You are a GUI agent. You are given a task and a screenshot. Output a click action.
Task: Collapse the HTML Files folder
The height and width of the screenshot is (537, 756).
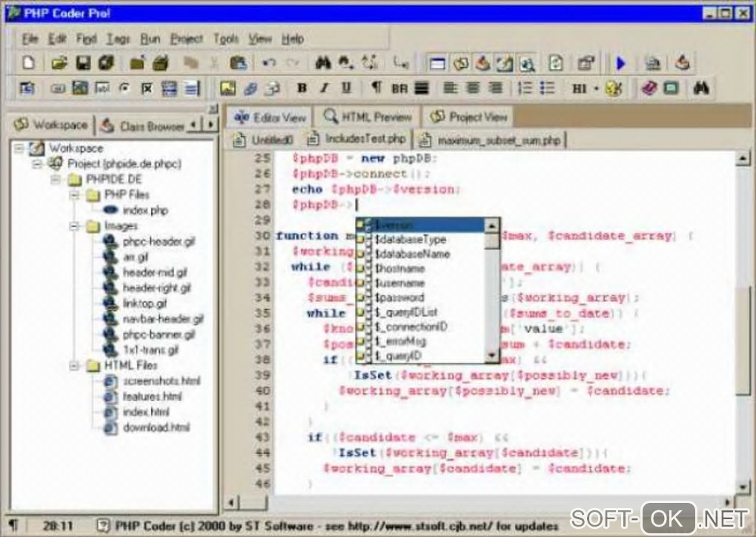click(74, 365)
